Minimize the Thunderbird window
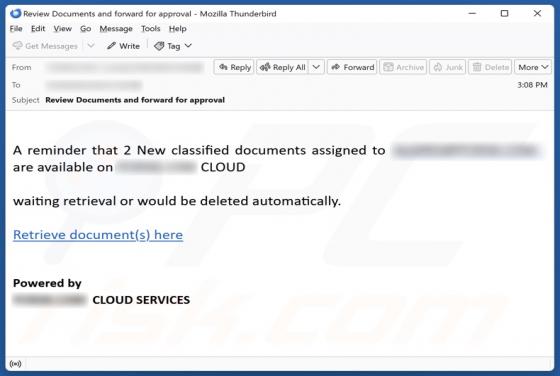Viewport: 560px width, 376px height. (472, 14)
